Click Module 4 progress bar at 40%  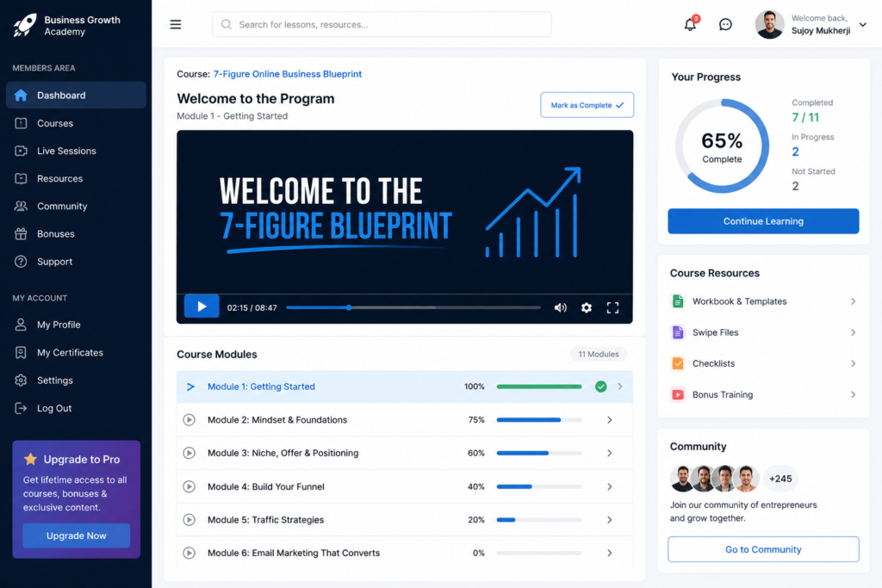(x=539, y=486)
